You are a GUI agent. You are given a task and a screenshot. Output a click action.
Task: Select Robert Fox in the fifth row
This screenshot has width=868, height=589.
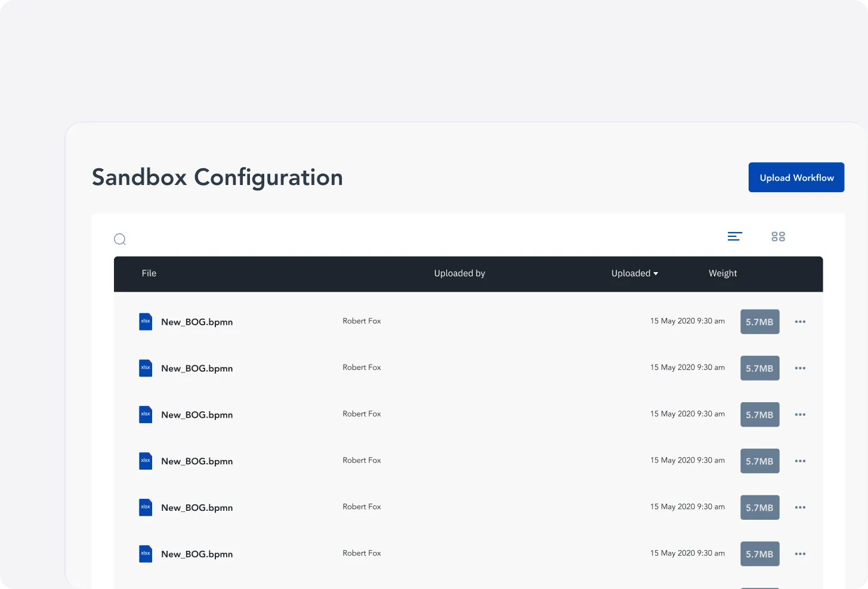pos(362,507)
